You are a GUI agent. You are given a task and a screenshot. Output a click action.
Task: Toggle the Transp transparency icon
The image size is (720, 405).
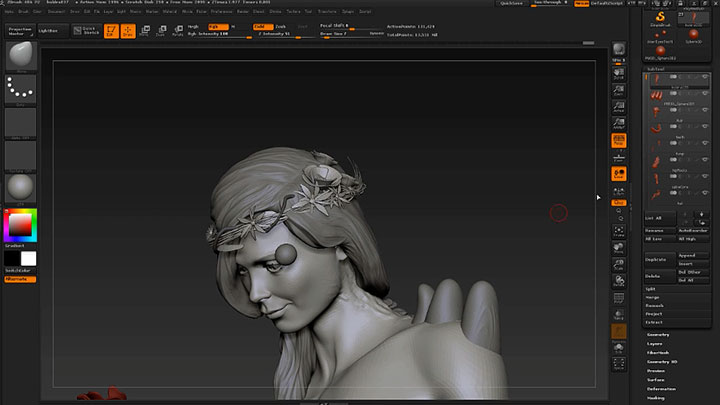coord(619,315)
